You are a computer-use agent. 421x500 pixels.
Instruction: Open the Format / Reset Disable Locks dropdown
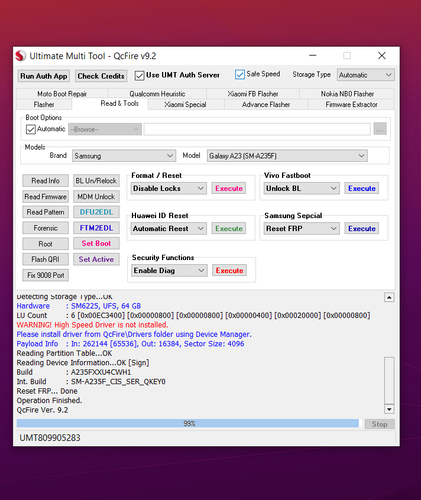click(x=169, y=188)
